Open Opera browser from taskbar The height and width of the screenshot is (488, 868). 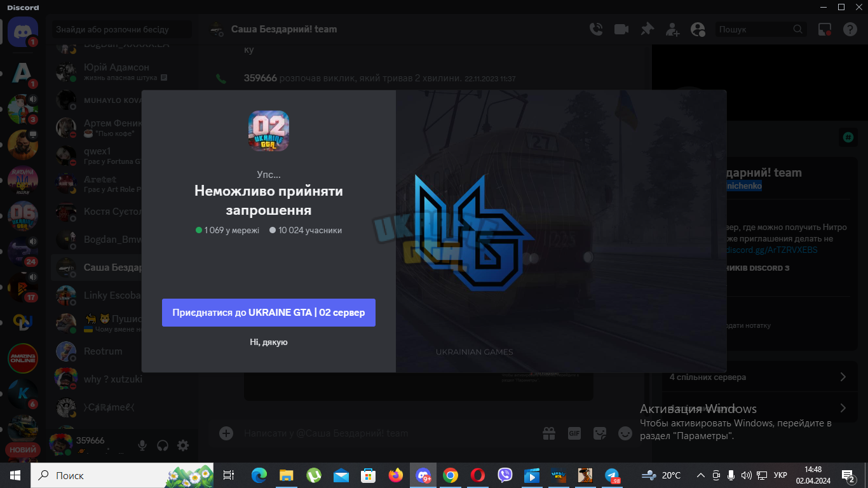tap(478, 475)
